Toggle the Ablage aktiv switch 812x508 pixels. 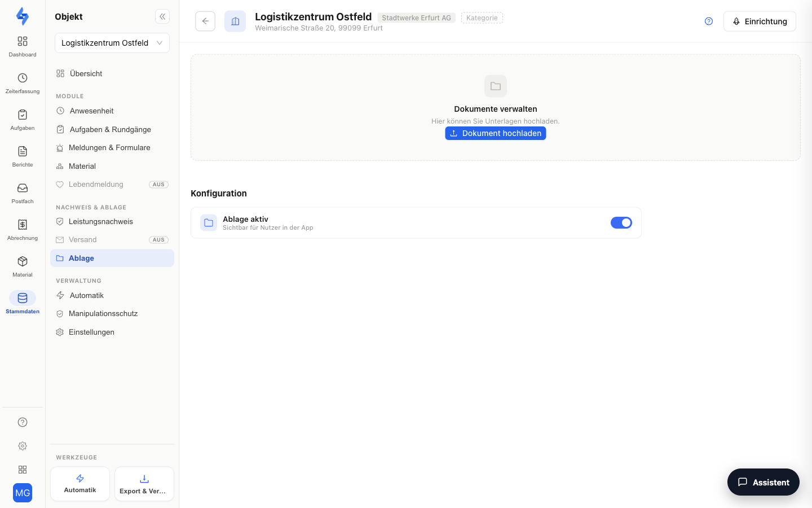621,223
